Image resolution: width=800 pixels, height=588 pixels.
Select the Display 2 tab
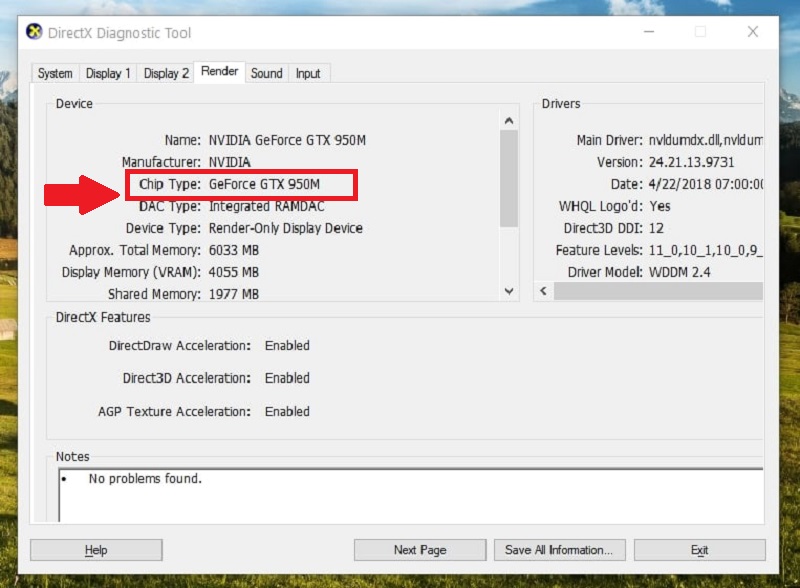tap(166, 73)
